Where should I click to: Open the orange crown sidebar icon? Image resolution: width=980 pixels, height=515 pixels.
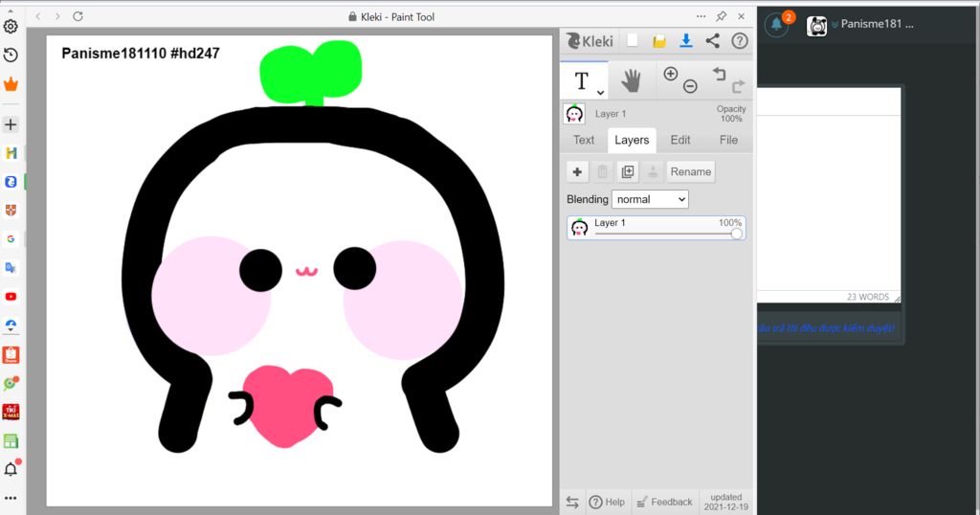point(11,83)
